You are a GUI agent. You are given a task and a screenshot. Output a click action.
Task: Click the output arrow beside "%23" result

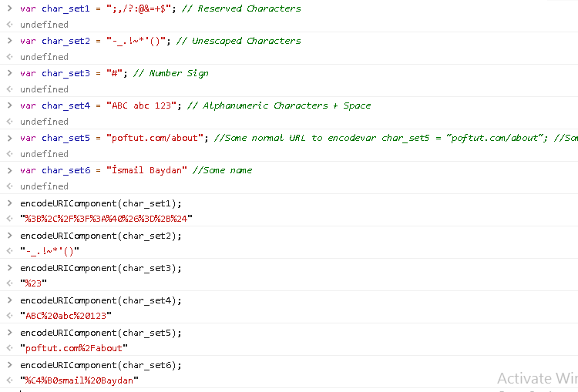[10, 283]
